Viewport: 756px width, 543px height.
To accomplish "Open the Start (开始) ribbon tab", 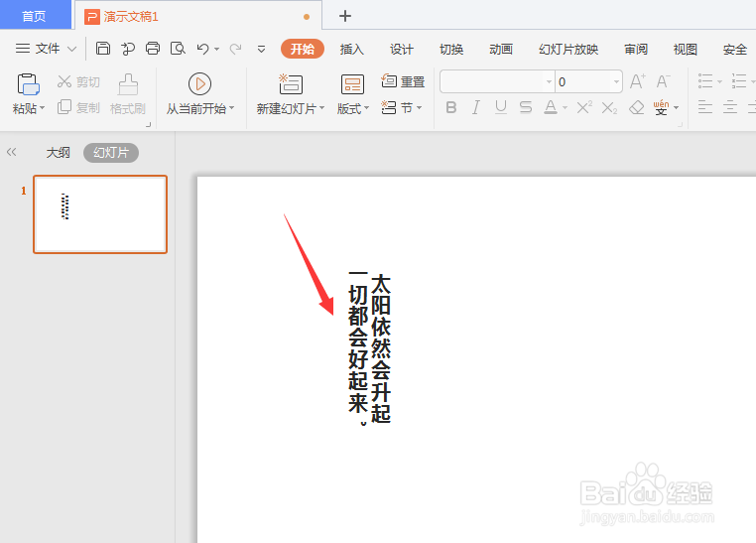I will [x=303, y=49].
